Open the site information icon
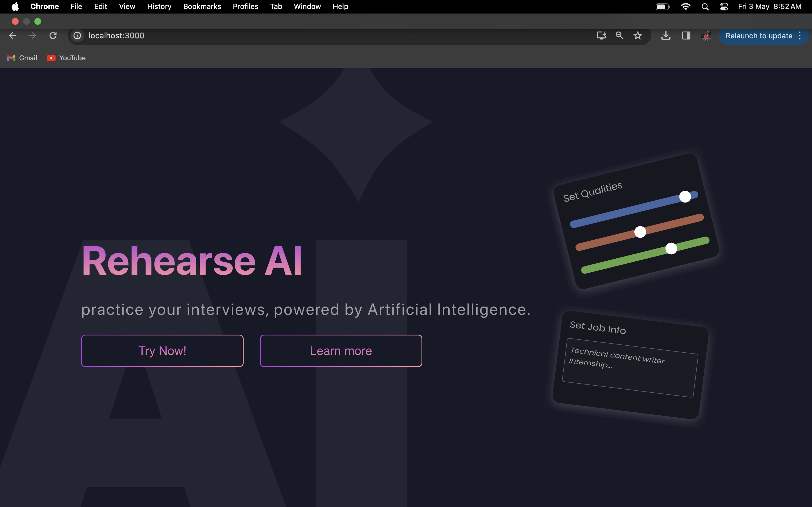Screen dimensions: 812x507 [77, 35]
